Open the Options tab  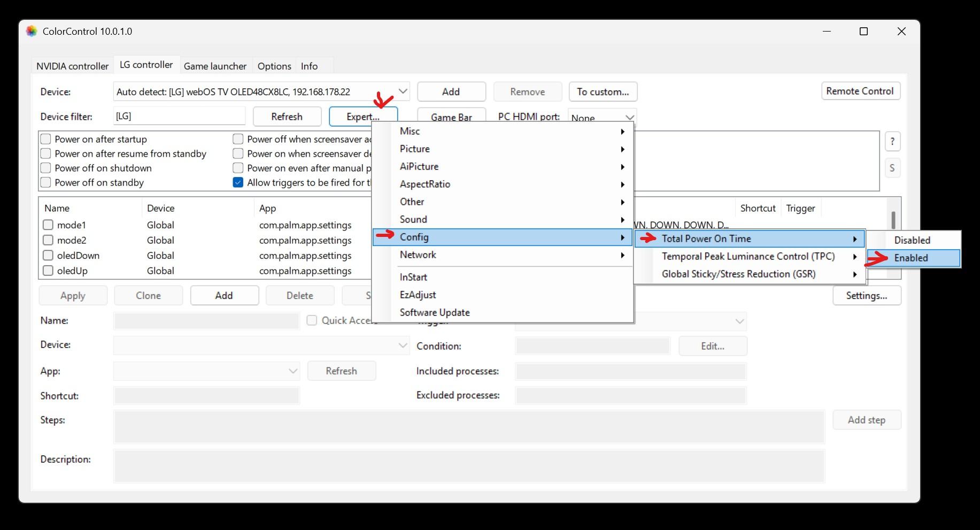274,66
